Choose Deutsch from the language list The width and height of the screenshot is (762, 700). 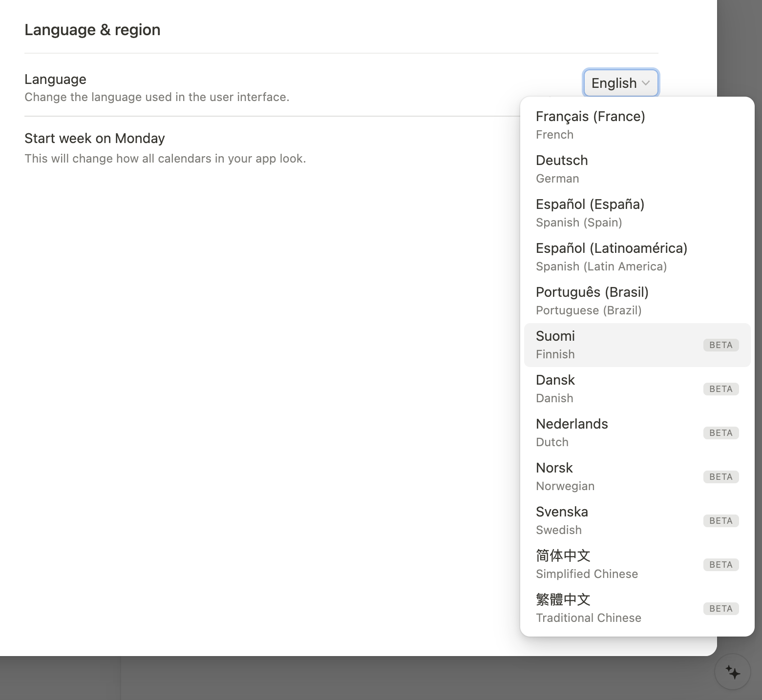(x=637, y=169)
